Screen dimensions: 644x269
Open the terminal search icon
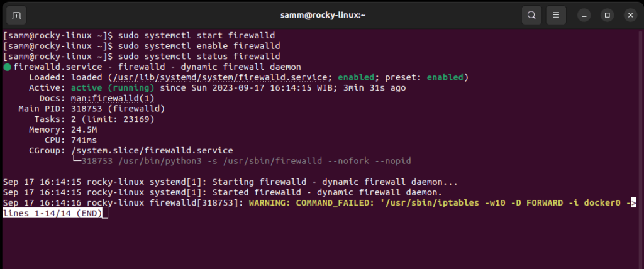coord(531,16)
